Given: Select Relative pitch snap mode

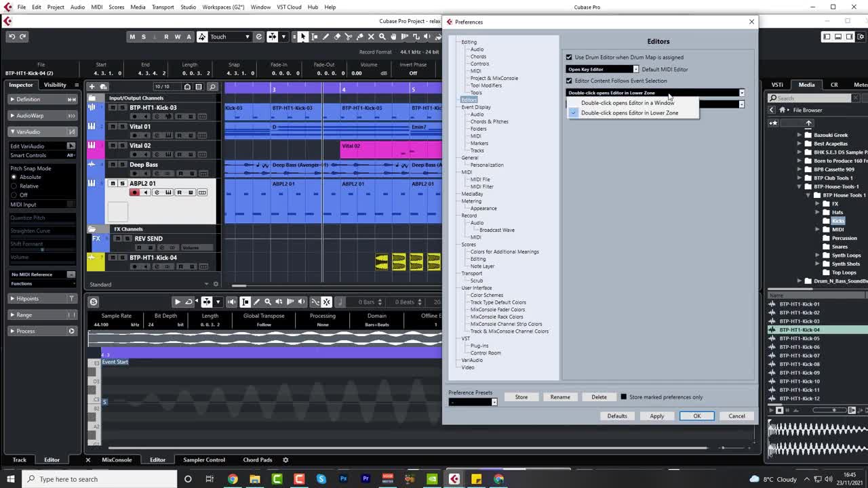Looking at the screenshot, I should tap(14, 186).
